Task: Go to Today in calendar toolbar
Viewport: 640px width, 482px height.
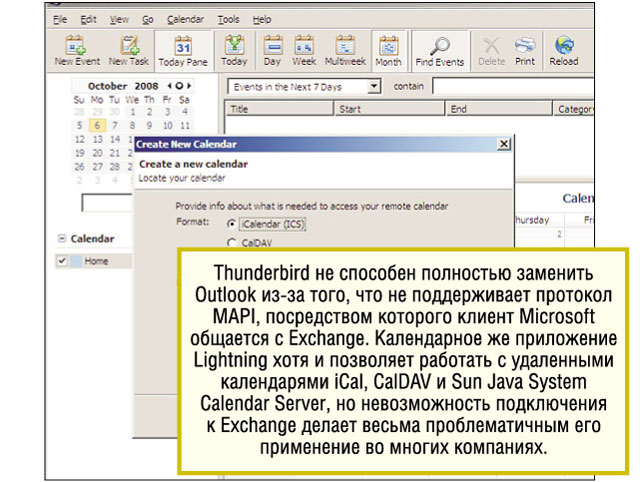Action: tap(234, 51)
